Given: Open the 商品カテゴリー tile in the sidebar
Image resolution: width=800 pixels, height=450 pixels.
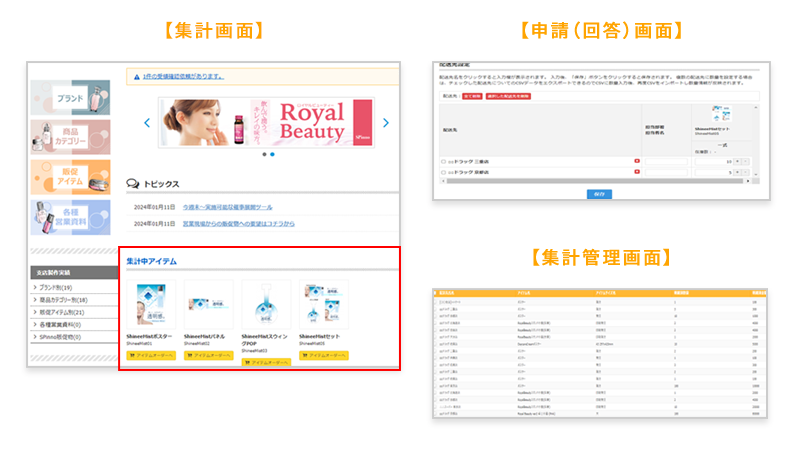Looking at the screenshot, I should [x=70, y=136].
